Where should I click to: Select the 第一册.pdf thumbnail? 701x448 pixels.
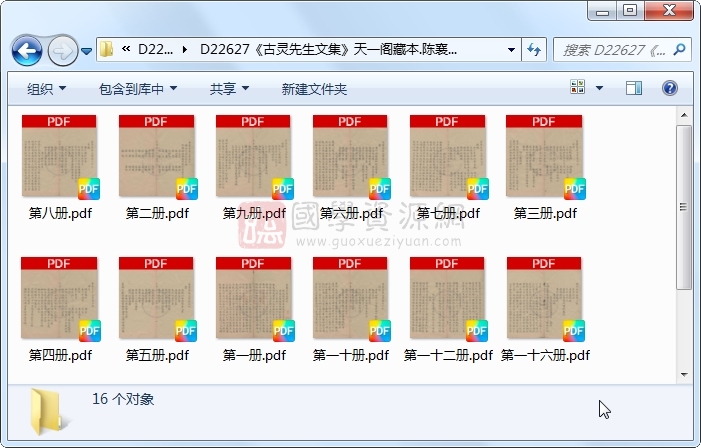point(254,299)
